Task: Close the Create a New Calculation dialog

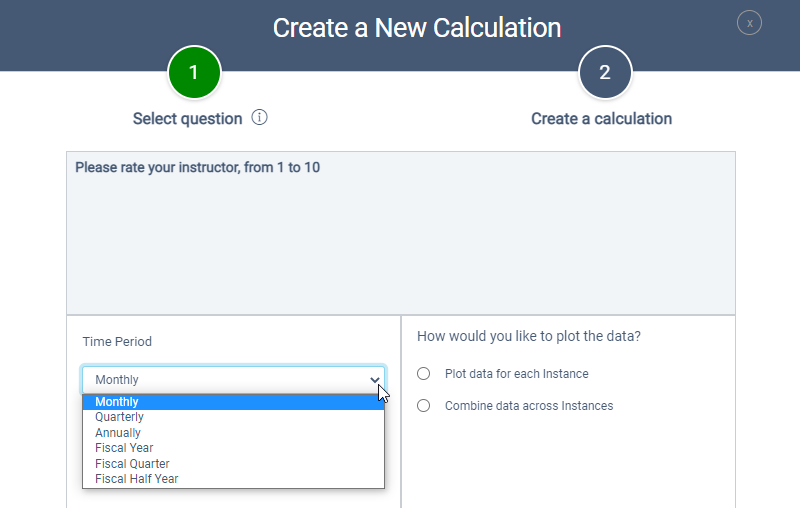Action: pyautogui.click(x=749, y=23)
